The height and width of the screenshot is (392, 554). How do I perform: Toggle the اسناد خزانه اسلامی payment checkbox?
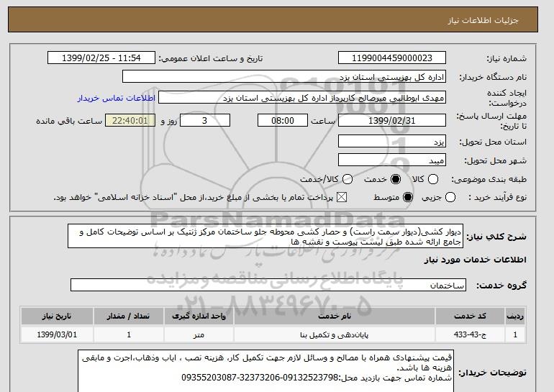coord(342,197)
